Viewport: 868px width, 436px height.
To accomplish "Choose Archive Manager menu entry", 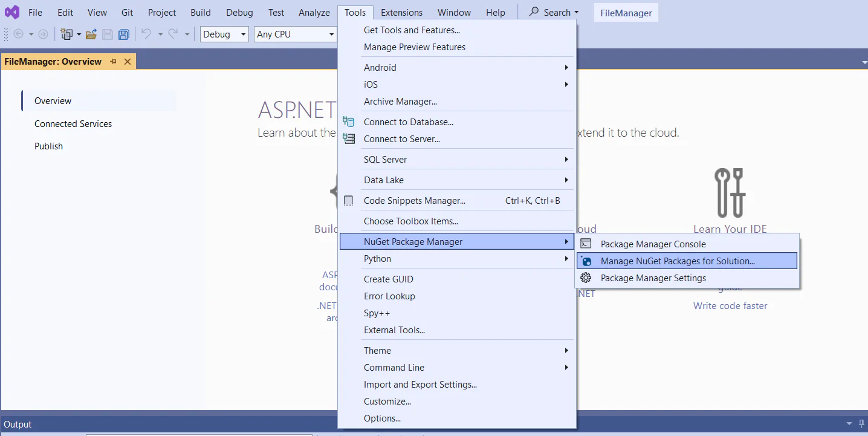I will pos(456,102).
